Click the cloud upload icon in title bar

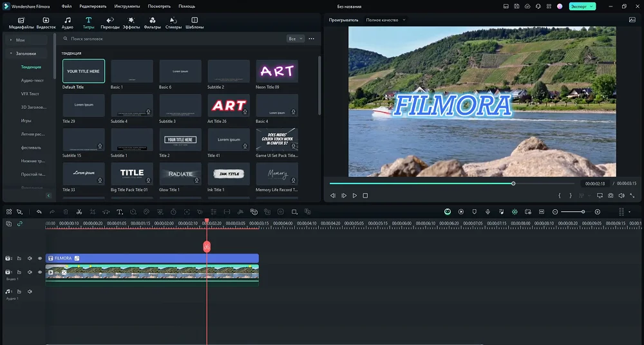coord(527,6)
